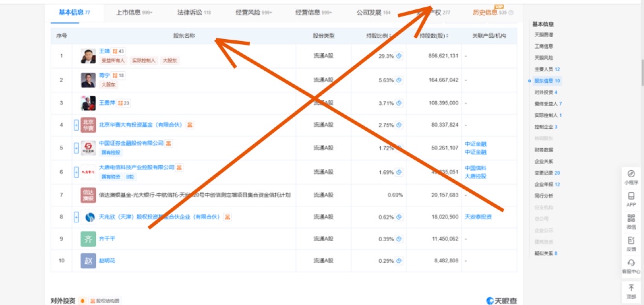Screen dimensions: 644x305
Task: Click the bell icon beside 对外投资
Action: [82, 301]
